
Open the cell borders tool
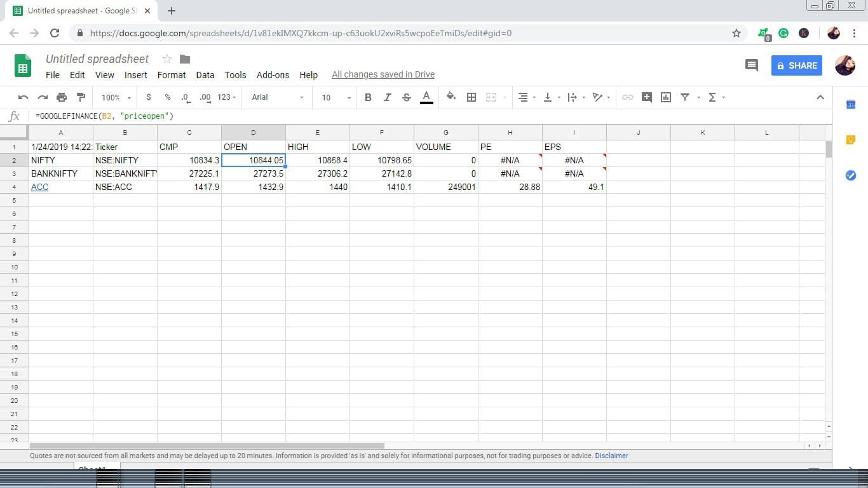471,97
